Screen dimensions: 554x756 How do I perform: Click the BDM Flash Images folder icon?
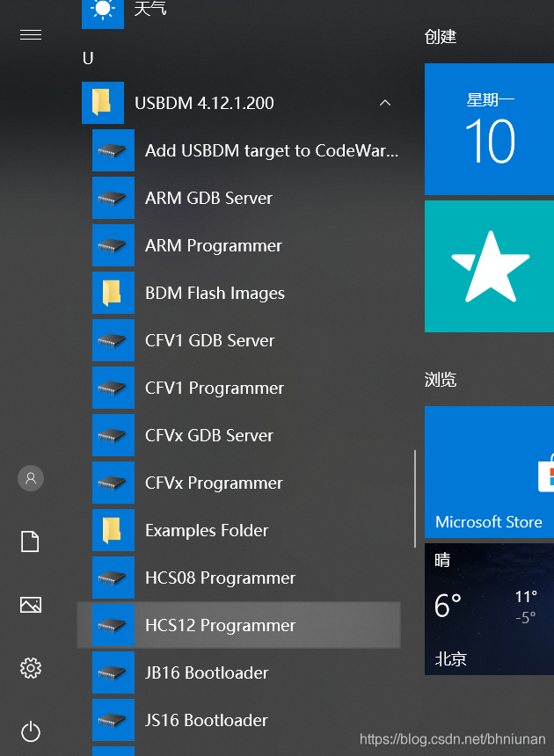(x=113, y=293)
